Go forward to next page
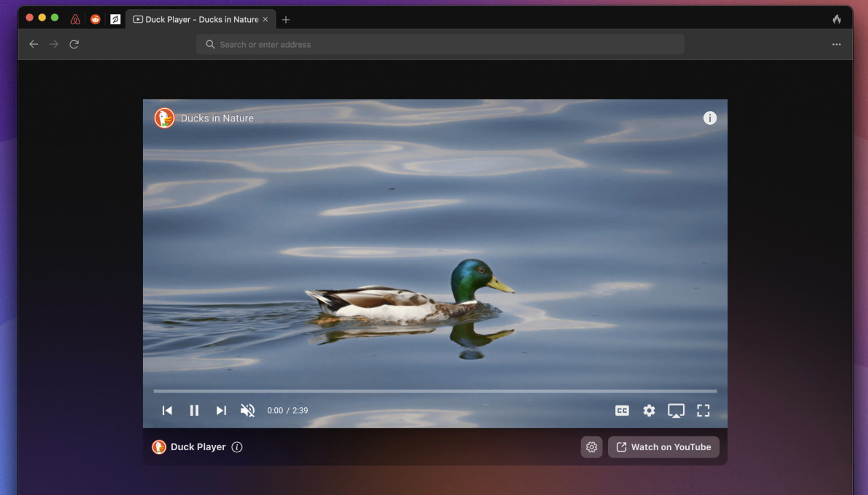This screenshot has height=495, width=868. tap(54, 44)
